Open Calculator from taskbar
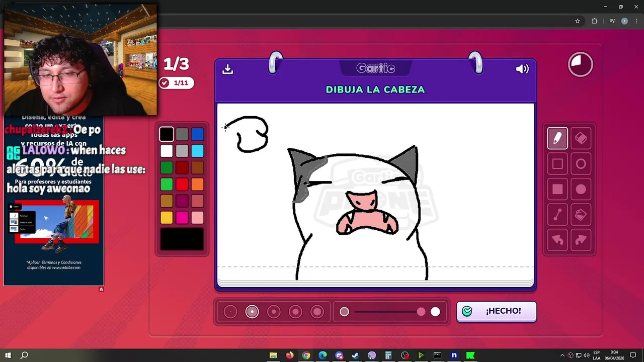644x362 pixels. (x=388, y=355)
